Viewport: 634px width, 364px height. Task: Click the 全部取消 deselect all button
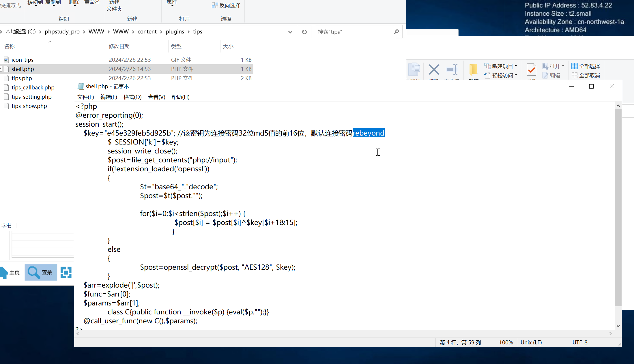[x=586, y=75]
